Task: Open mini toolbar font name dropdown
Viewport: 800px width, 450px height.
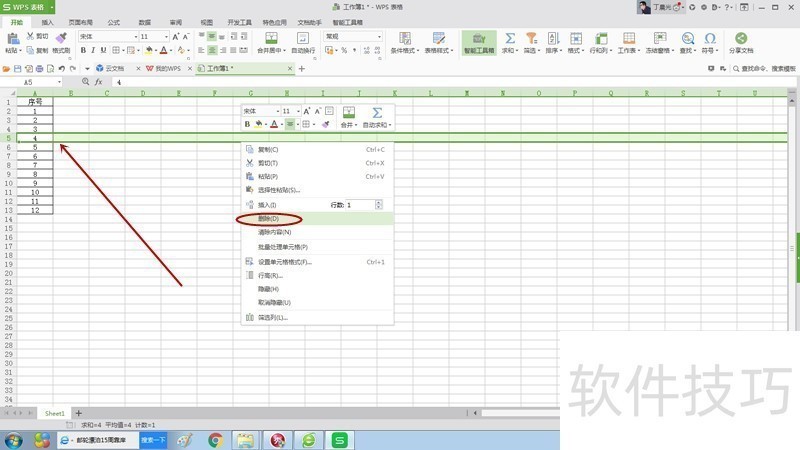Action: 278,111
